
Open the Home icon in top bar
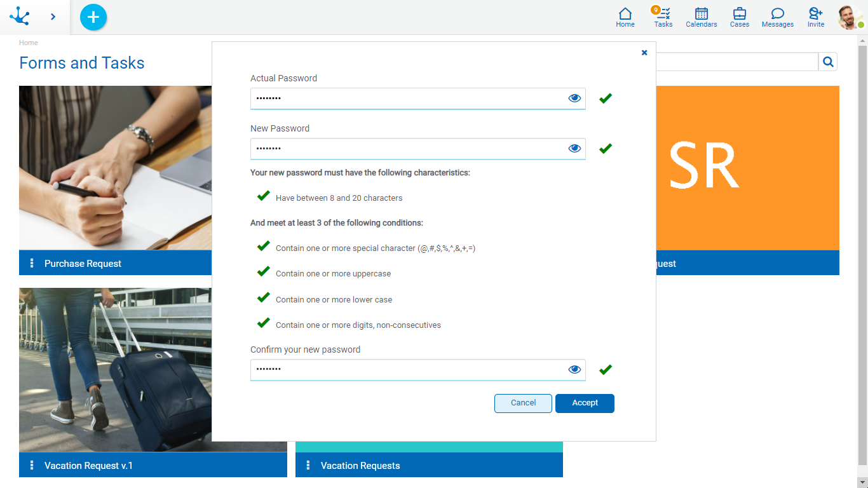point(625,17)
